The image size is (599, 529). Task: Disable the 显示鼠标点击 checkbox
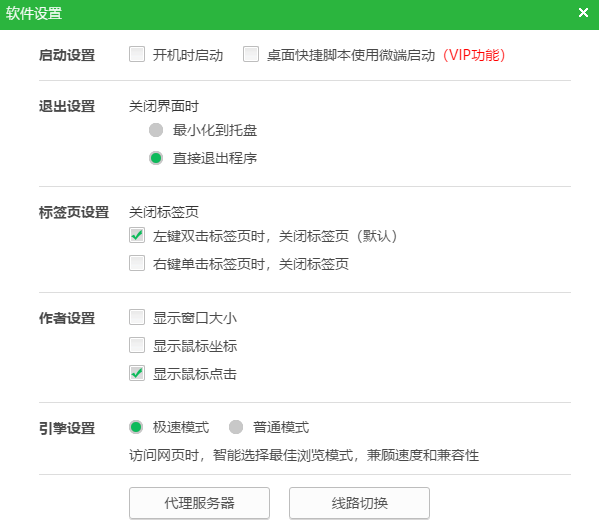(137, 373)
